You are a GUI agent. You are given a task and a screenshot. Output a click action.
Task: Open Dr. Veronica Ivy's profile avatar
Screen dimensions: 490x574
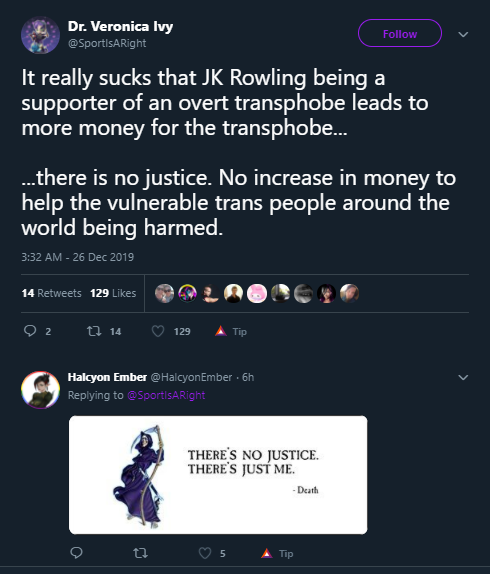pyautogui.click(x=41, y=35)
